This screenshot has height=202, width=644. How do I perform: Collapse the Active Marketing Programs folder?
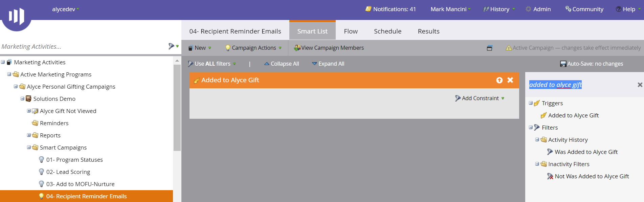coord(9,74)
